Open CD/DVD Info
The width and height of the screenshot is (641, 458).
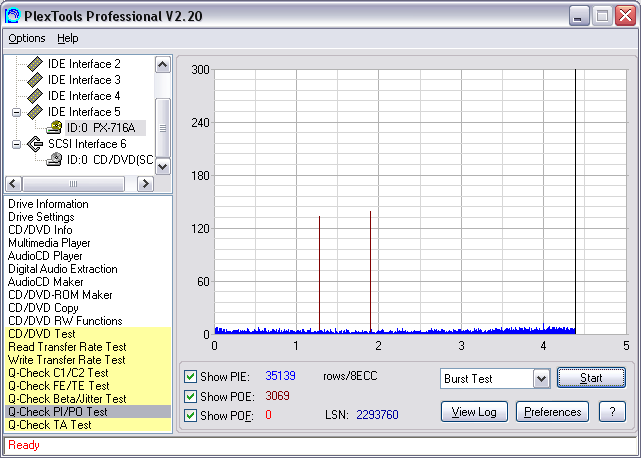[x=40, y=230]
